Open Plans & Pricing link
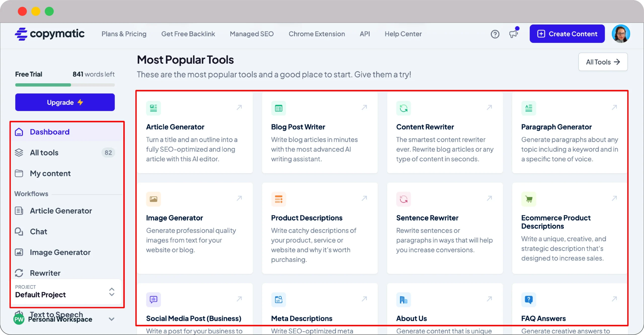The image size is (644, 335). (124, 34)
